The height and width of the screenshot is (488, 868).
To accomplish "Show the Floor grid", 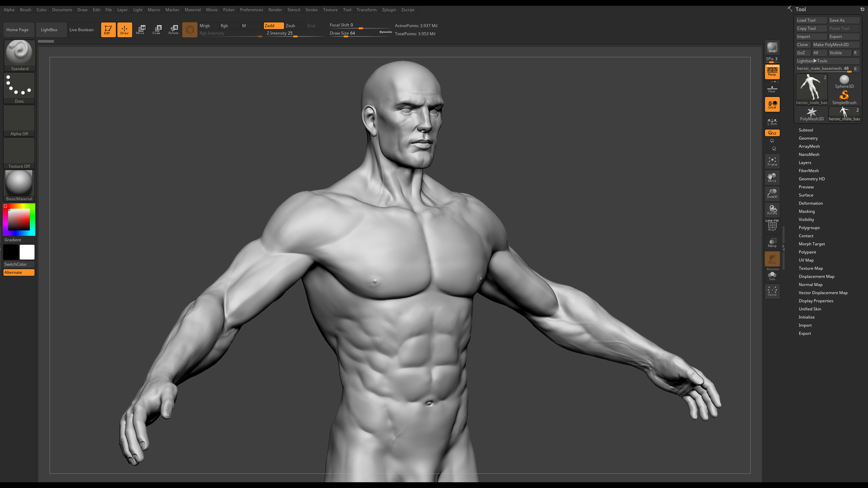I will coord(772,89).
